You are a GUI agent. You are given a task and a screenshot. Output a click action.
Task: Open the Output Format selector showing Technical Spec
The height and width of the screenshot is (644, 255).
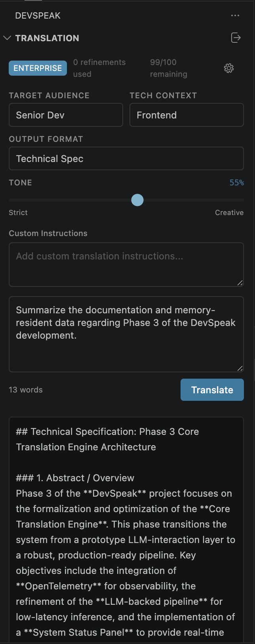click(126, 158)
